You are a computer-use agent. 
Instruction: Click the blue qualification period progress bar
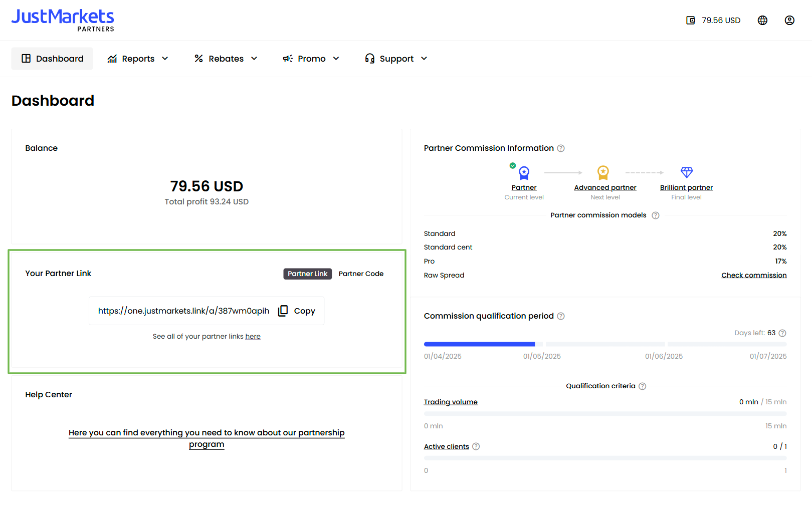click(480, 344)
